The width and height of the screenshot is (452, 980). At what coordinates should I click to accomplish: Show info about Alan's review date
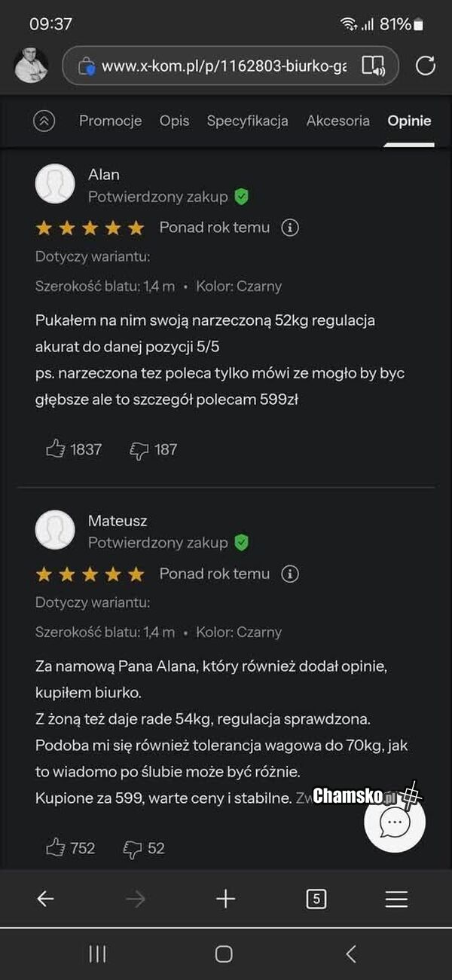[x=290, y=228]
